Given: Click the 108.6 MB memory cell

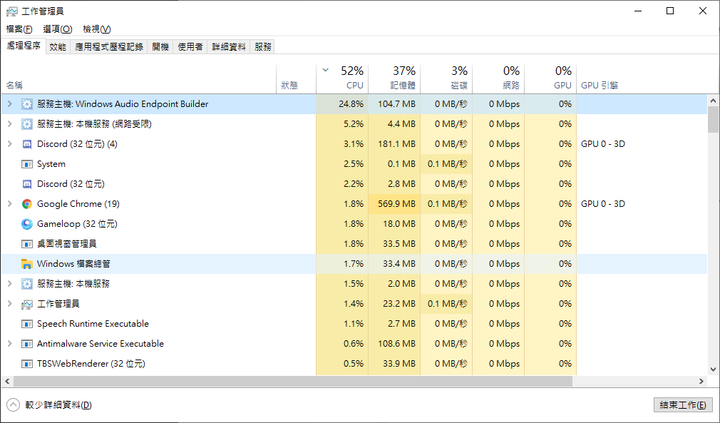Looking at the screenshot, I should [x=394, y=344].
